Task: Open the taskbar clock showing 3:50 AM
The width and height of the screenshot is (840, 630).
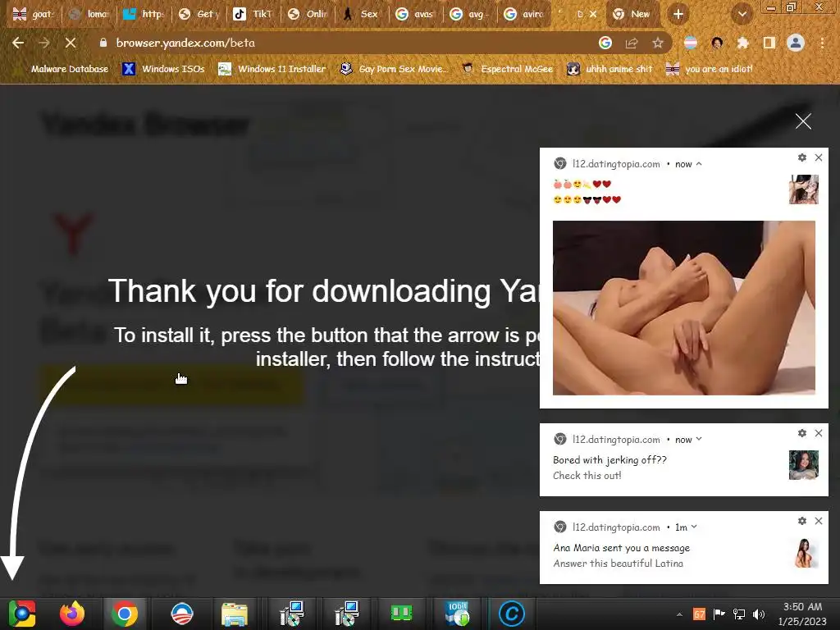Action: (802, 614)
